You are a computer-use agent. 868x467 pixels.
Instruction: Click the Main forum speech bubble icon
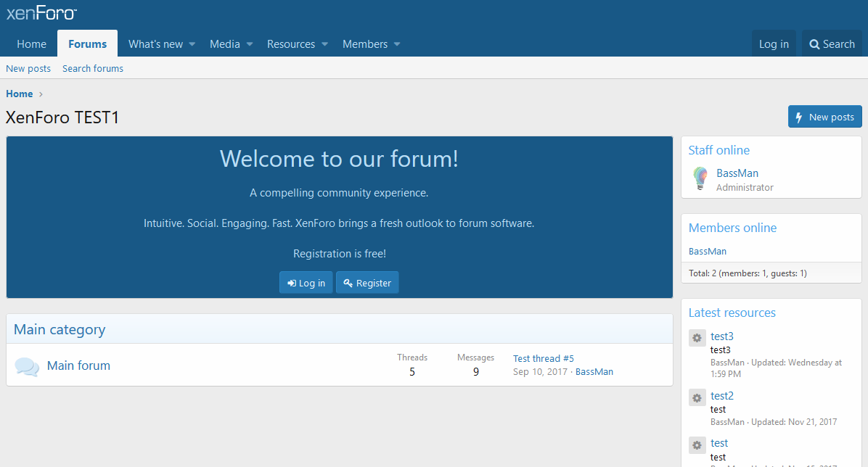(x=27, y=367)
